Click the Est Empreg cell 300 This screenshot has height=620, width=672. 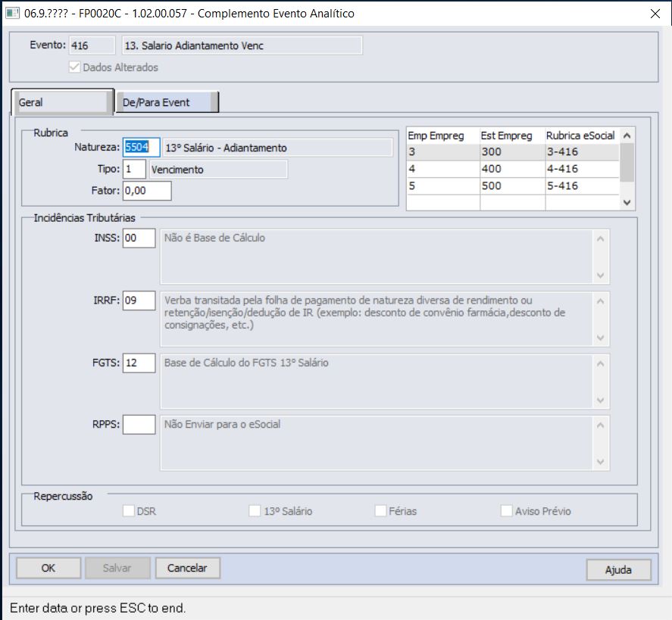pos(512,152)
